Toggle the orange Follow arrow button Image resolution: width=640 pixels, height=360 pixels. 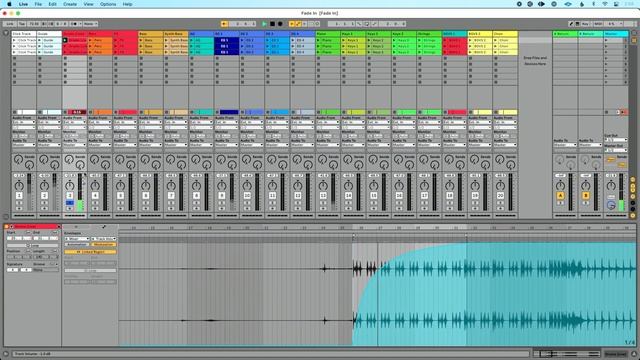[x=224, y=24]
